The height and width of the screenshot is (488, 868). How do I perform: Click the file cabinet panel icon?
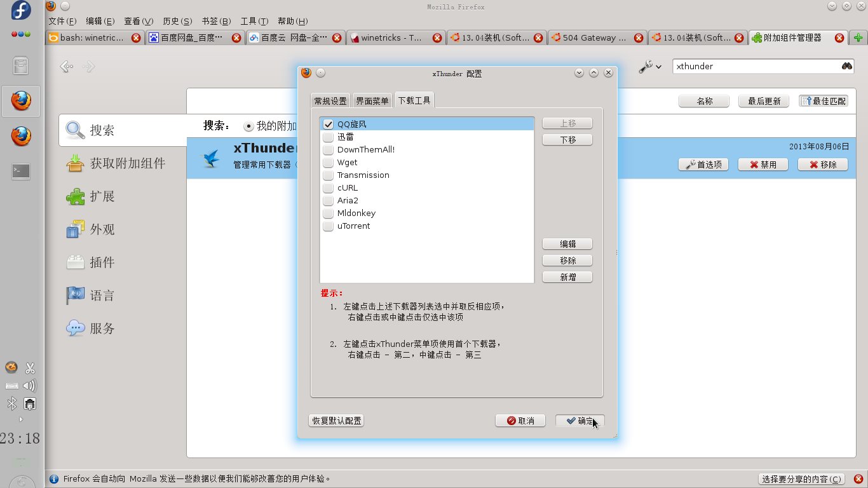[21, 65]
